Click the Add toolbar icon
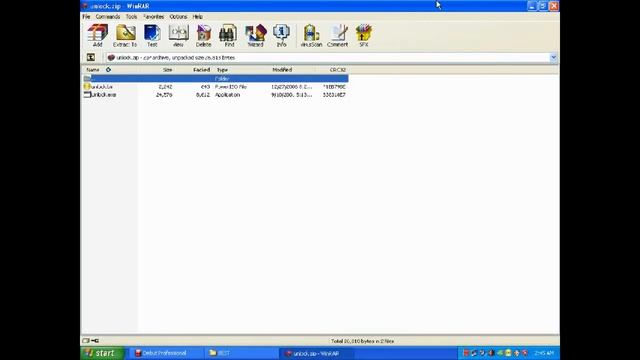This screenshot has width=640, height=360. point(98,36)
